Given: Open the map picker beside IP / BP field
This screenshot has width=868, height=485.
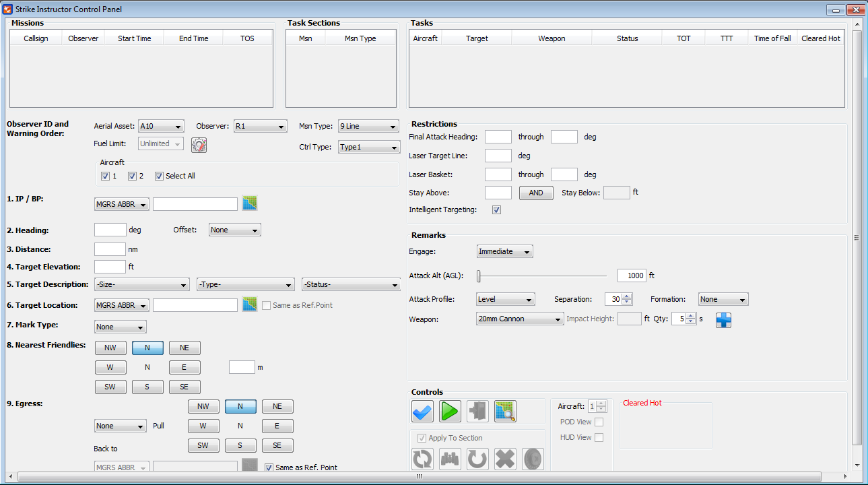Looking at the screenshot, I should tap(250, 203).
